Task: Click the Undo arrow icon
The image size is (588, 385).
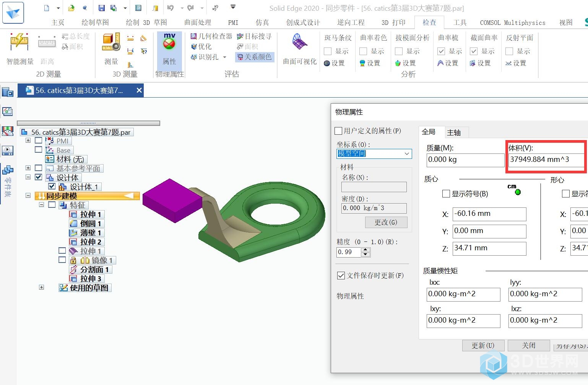Action: coord(171,8)
